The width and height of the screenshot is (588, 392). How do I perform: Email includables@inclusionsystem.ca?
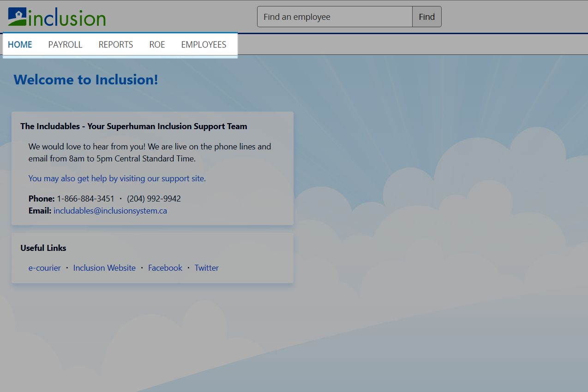[x=110, y=211]
